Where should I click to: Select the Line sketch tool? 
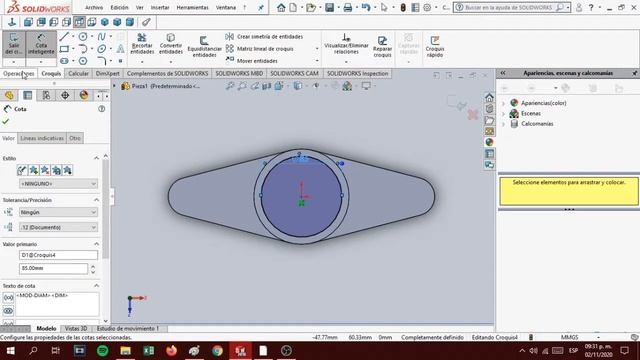click(64, 37)
